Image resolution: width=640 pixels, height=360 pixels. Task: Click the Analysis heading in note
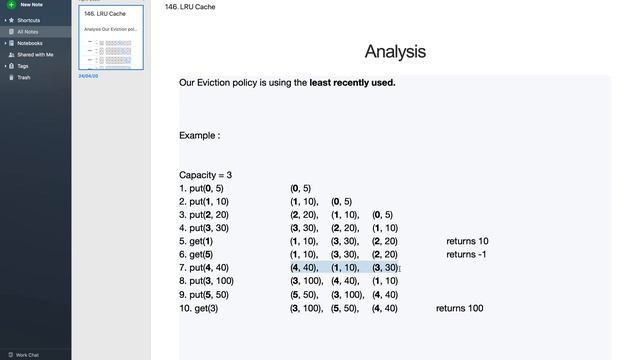(395, 51)
